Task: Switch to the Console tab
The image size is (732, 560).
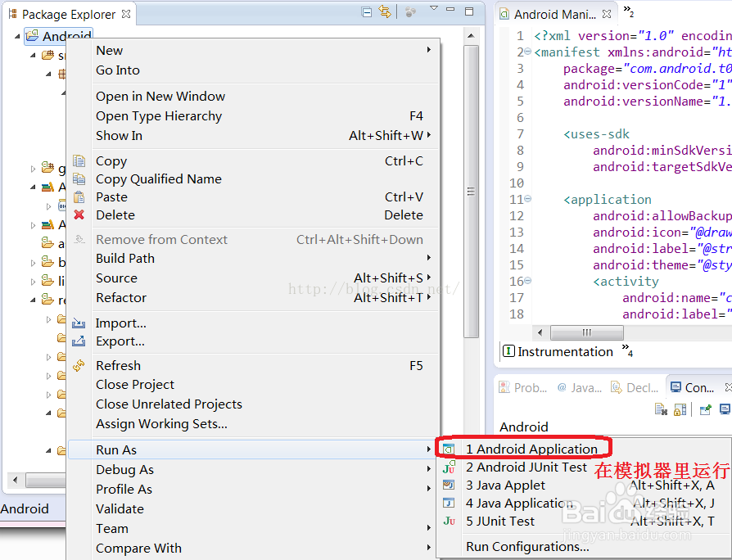Action: pos(693,387)
